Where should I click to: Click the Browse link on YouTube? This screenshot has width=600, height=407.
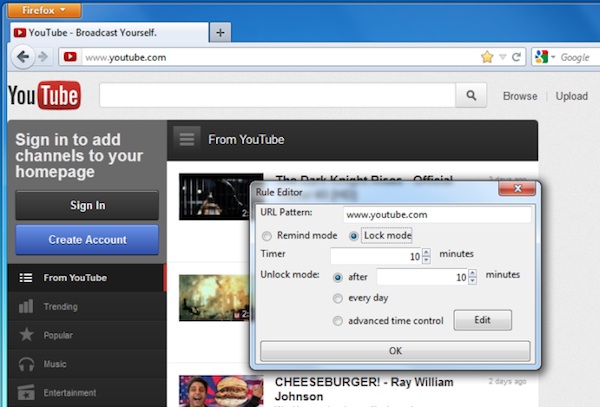pyautogui.click(x=520, y=96)
